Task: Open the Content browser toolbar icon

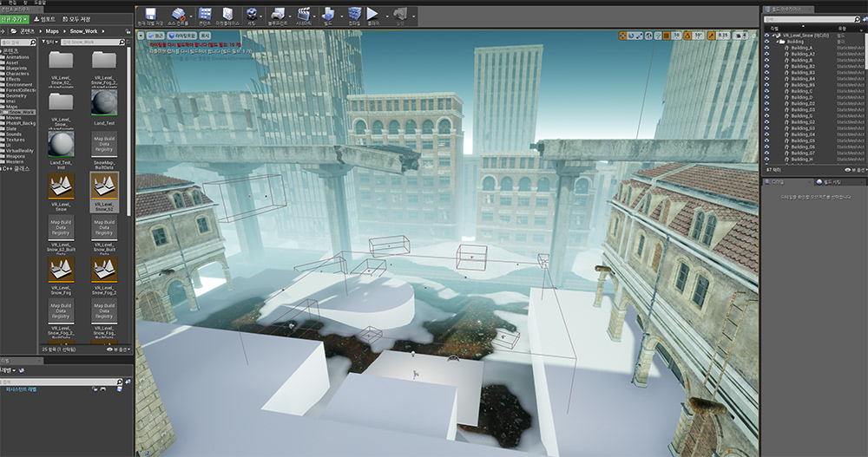Action: (205, 15)
